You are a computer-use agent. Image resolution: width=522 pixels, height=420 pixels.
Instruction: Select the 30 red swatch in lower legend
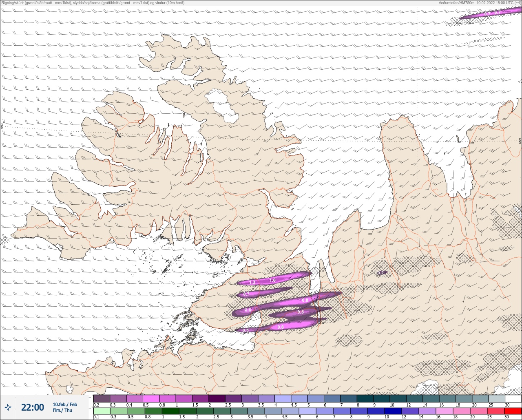click(x=513, y=411)
